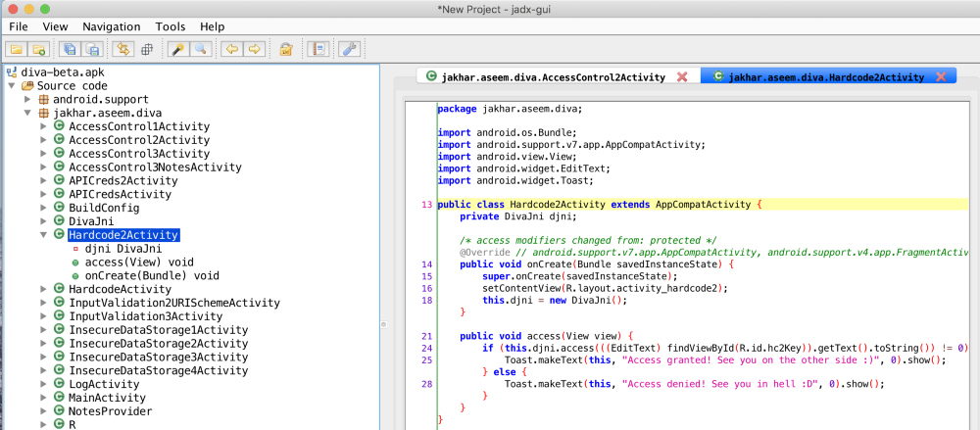Collapse the Hardcode2Activity class node
Viewport: 980px width, 430px height.
coord(43,234)
